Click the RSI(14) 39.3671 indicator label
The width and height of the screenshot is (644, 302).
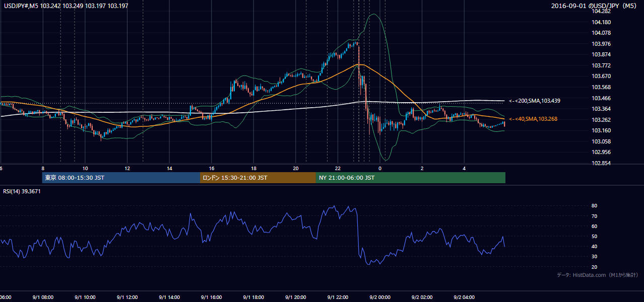(x=22, y=191)
